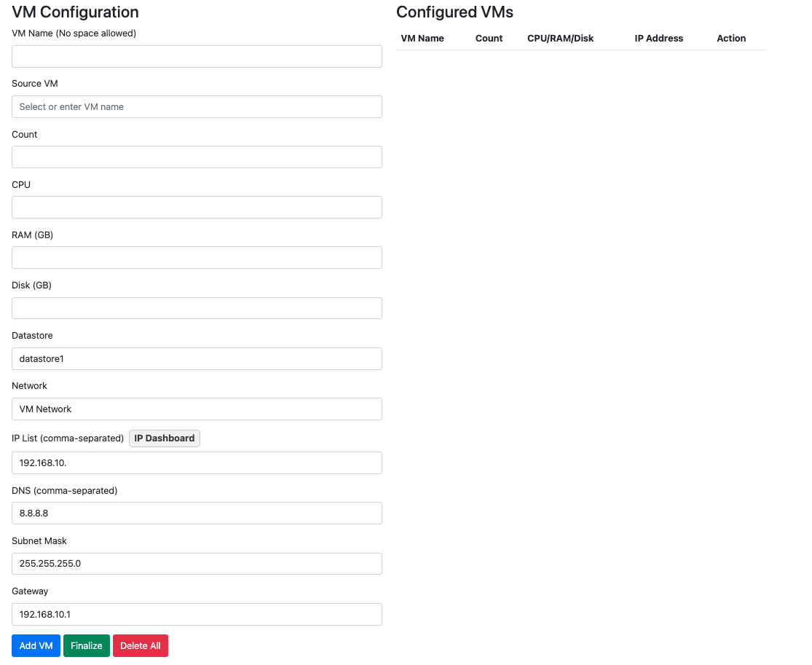Image resolution: width=812 pixels, height=665 pixels.
Task: Click the IP List input field
Action: click(x=197, y=463)
